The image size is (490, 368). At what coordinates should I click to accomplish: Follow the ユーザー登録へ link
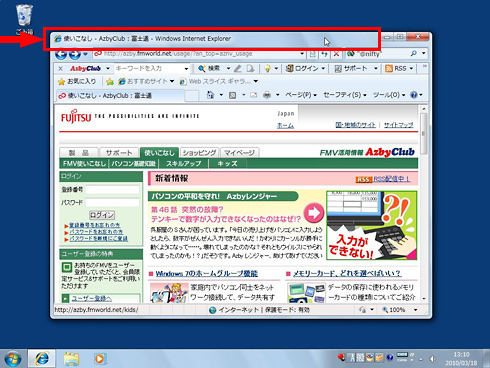(92, 298)
